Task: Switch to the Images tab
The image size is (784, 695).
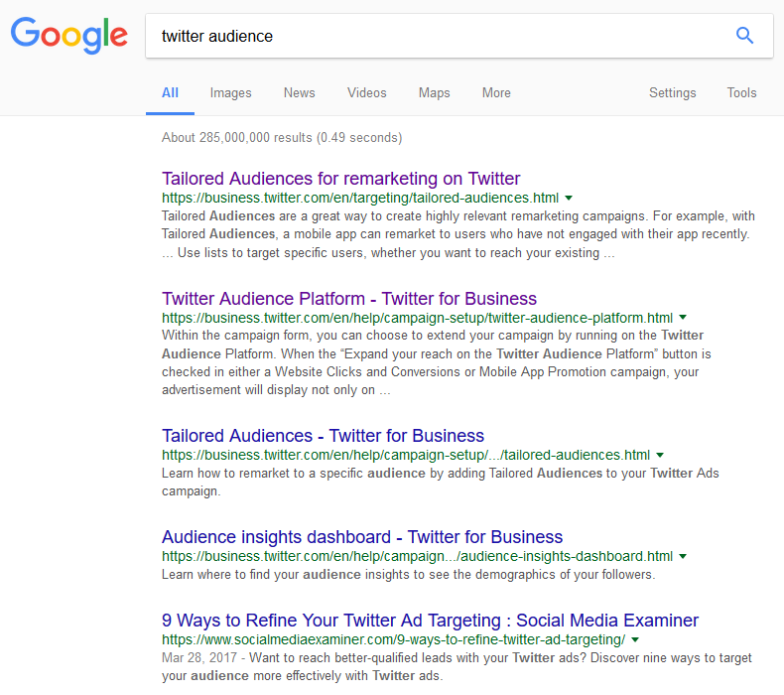Action: click(230, 93)
